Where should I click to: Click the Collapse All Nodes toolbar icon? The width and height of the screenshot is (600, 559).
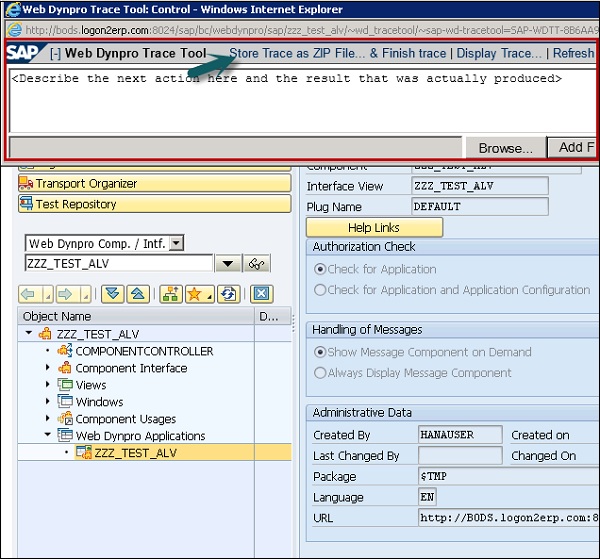coord(139,294)
